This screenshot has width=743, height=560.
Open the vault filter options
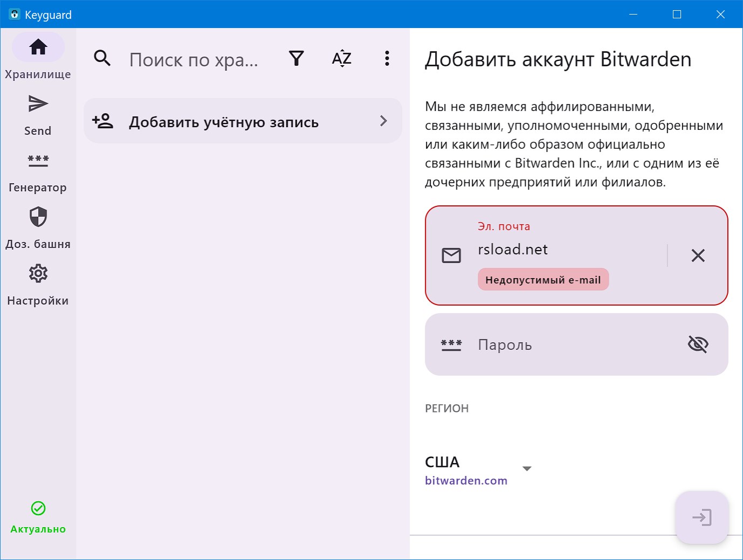[297, 58]
